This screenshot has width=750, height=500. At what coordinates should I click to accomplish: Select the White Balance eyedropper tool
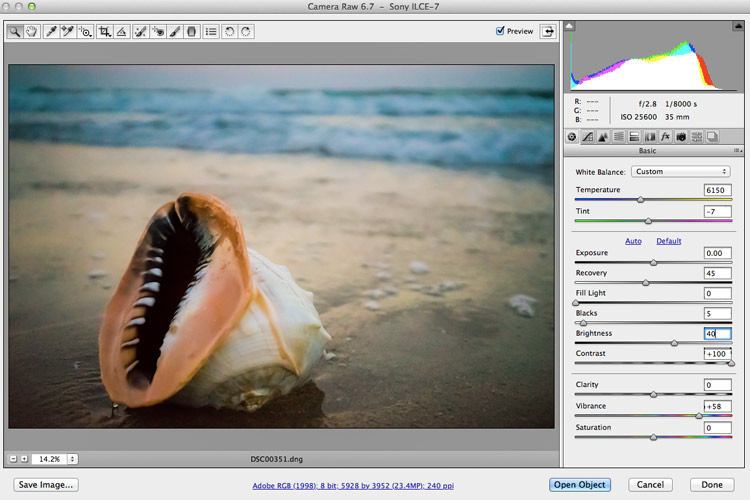(51, 32)
